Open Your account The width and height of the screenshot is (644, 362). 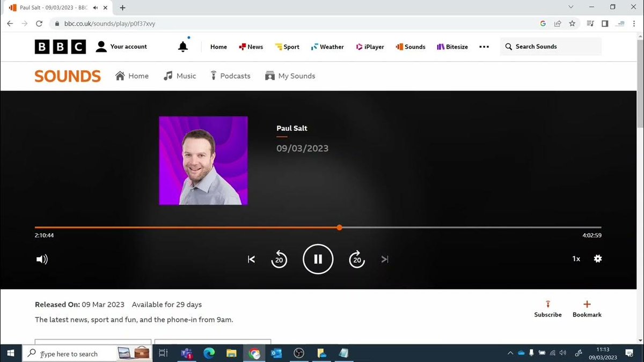pos(121,47)
